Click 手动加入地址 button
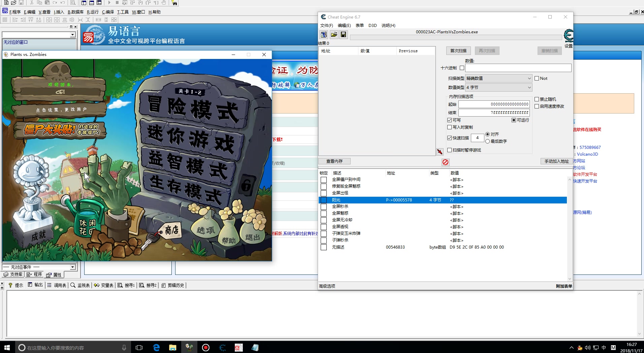The height and width of the screenshot is (353, 644). click(x=556, y=161)
